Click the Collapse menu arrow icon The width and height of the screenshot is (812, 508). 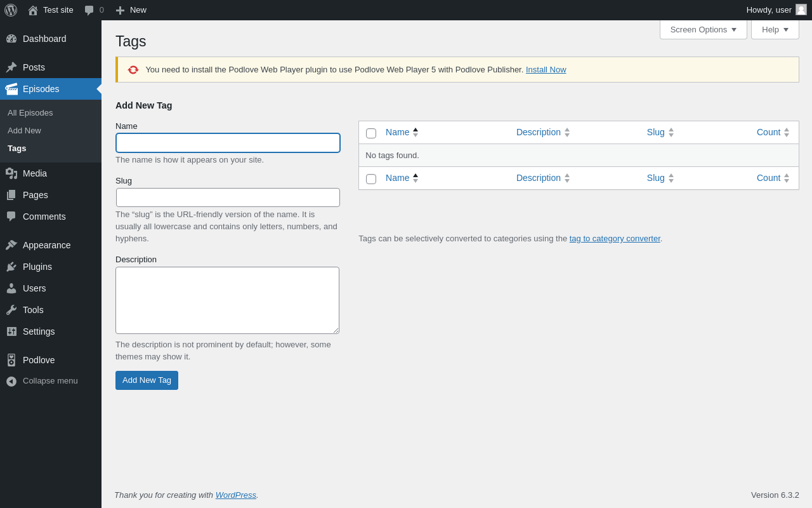pyautogui.click(x=11, y=381)
